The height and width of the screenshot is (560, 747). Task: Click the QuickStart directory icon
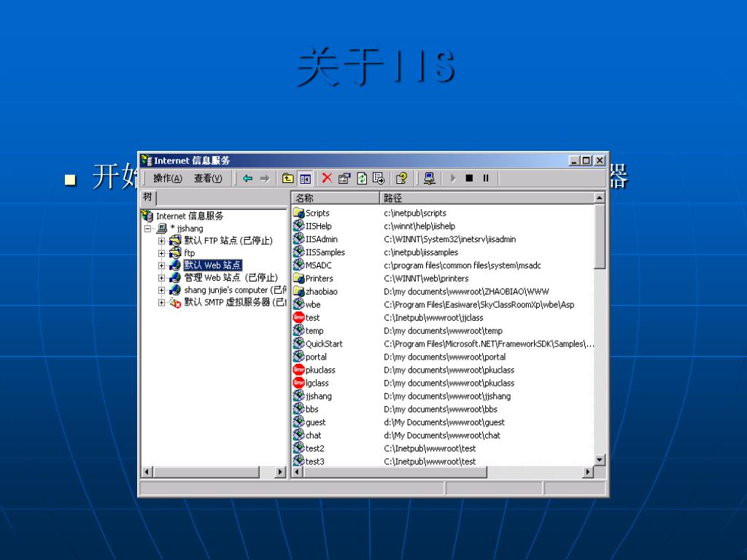[298, 344]
